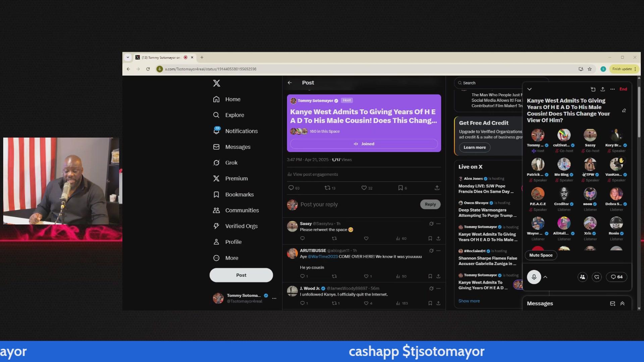Click the Bookmarks sidebar icon
Image resolution: width=644 pixels, height=362 pixels.
click(x=216, y=194)
